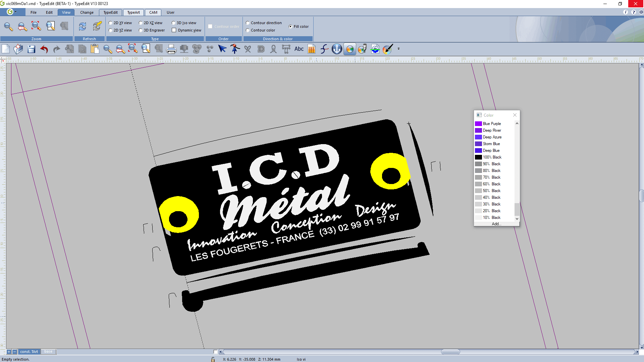Click the Refresh arrows icon in ribbon
The width and height of the screenshot is (644, 362).
pos(83,26)
